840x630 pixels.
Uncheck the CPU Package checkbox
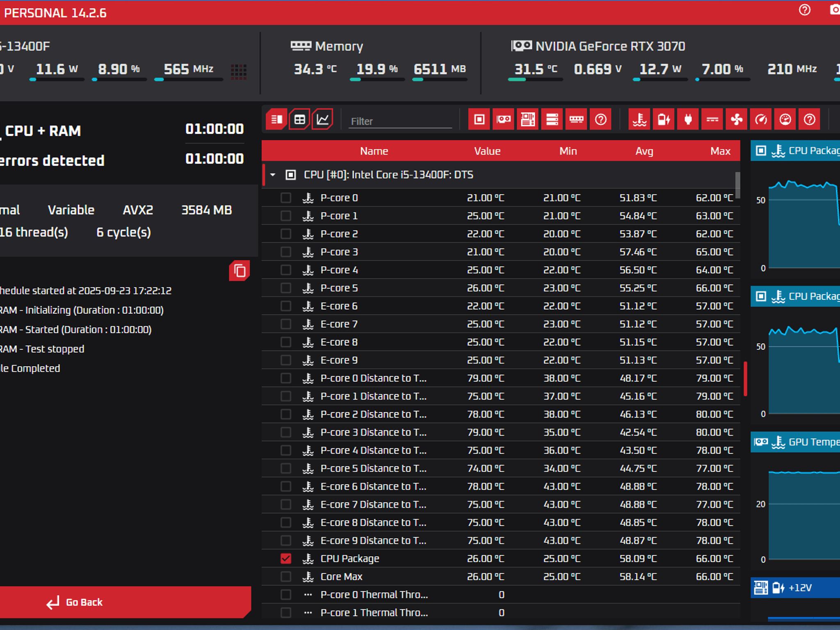286,559
